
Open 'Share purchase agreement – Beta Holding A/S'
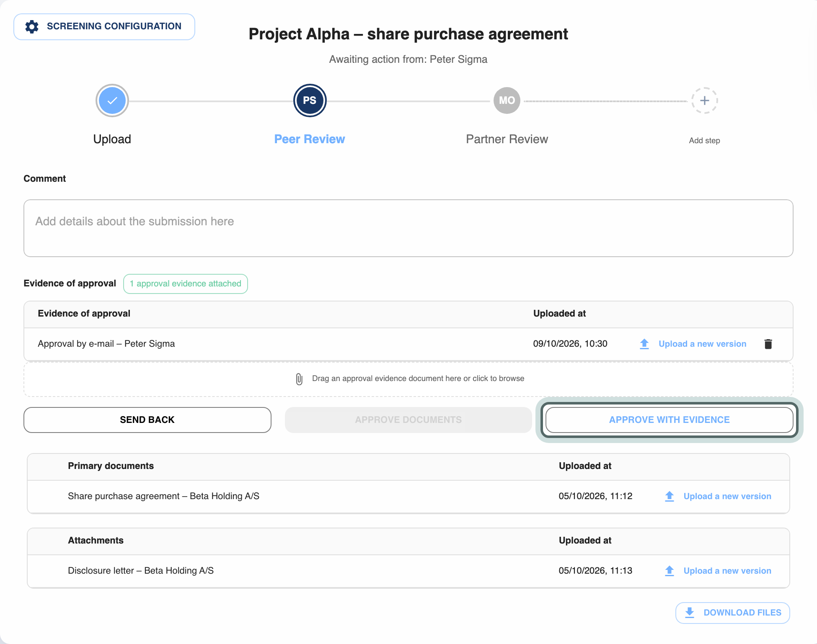pos(164,496)
